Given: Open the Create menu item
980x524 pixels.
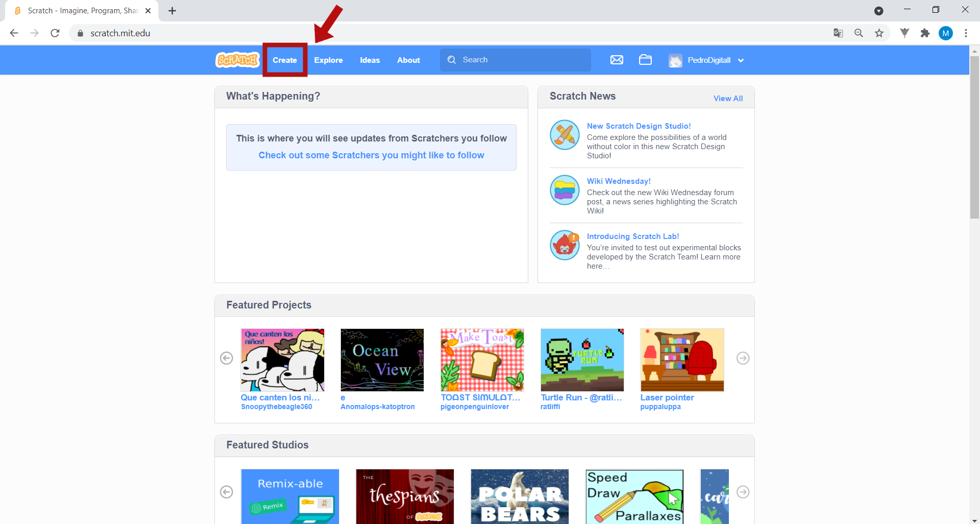Looking at the screenshot, I should 285,60.
